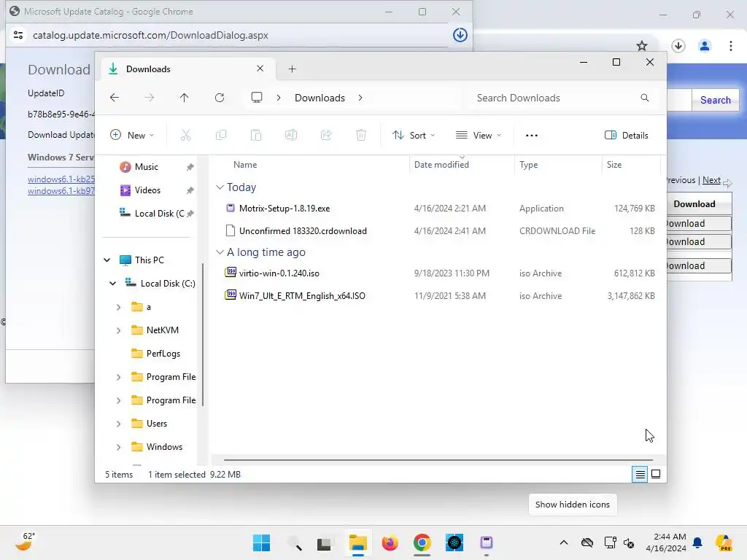
Task: Show hidden icons chevron in system tray
Action: [564, 542]
